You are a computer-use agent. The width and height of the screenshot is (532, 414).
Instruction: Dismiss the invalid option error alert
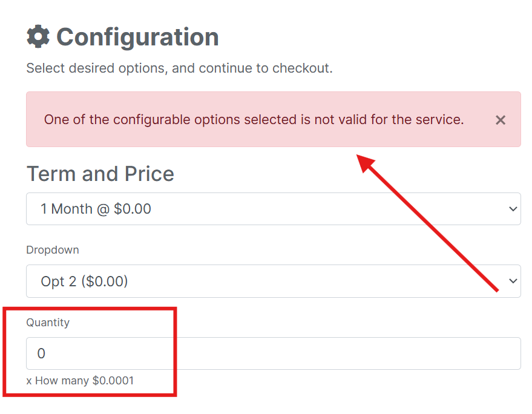501,120
